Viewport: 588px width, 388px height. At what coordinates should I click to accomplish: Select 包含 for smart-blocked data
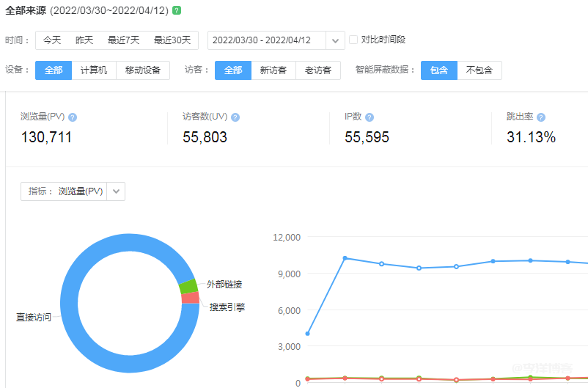pyautogui.click(x=439, y=70)
